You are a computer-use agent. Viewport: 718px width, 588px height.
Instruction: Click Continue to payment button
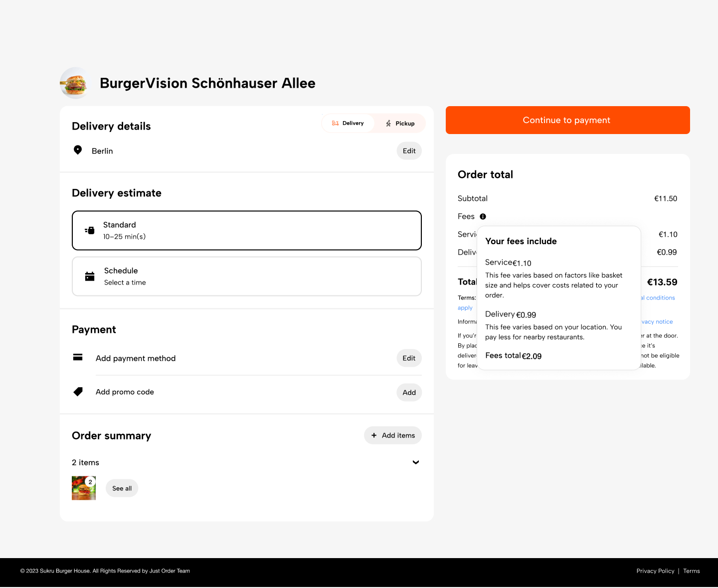click(567, 120)
